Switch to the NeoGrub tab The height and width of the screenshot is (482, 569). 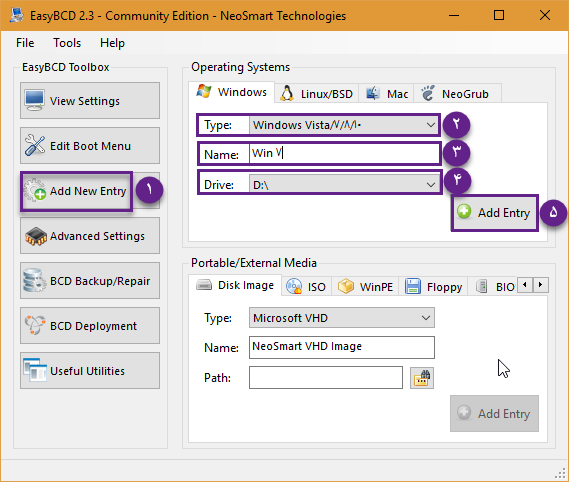[457, 94]
